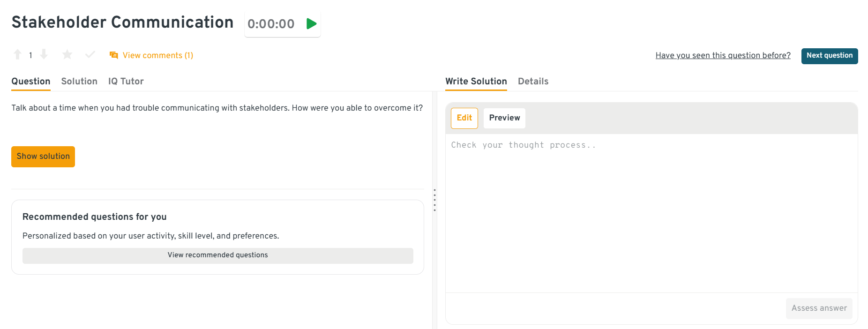This screenshot has height=329, width=868.
Task: Upvote this question with the up arrow
Action: (17, 55)
